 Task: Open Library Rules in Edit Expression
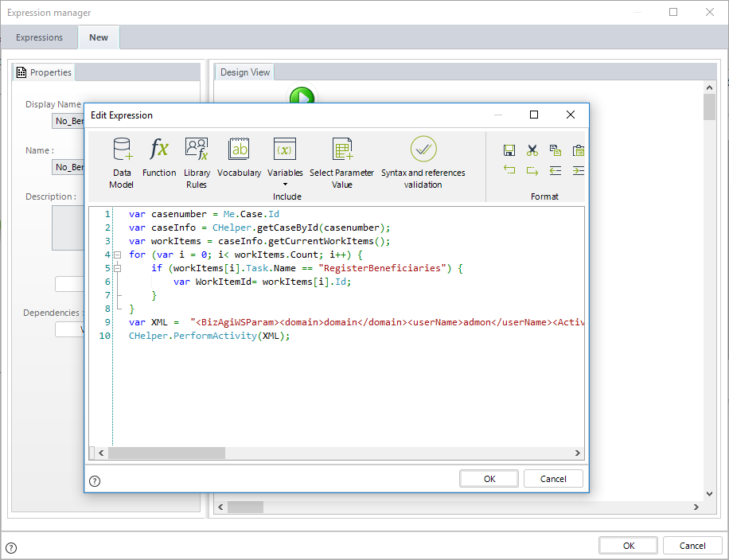tap(197, 162)
